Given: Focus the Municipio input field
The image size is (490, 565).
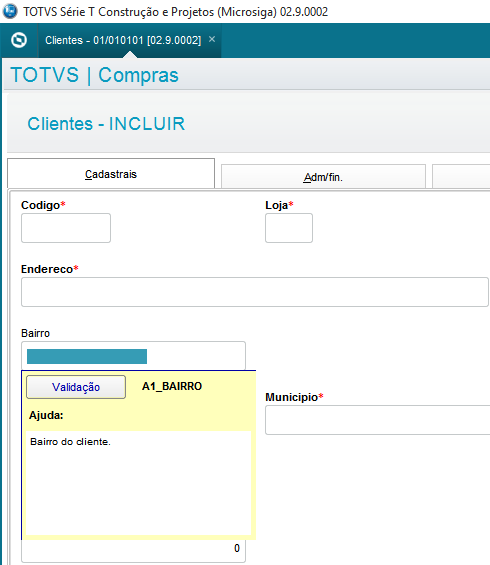Looking at the screenshot, I should 377,420.
